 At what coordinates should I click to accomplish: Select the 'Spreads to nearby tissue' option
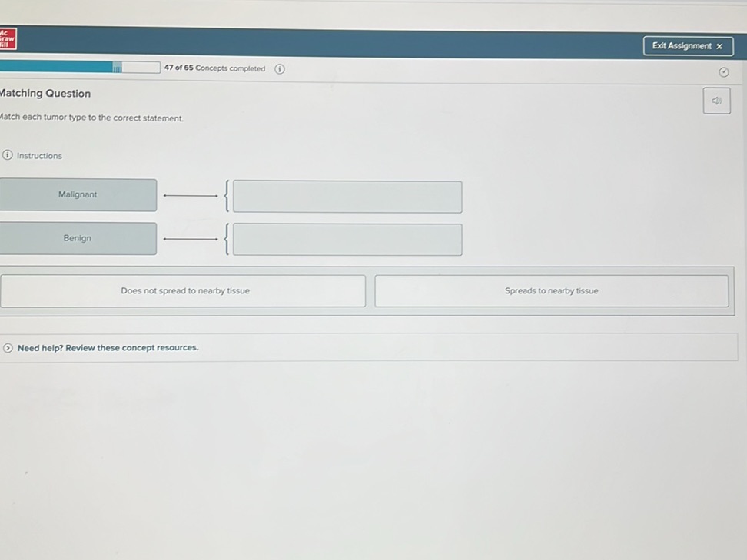551,291
